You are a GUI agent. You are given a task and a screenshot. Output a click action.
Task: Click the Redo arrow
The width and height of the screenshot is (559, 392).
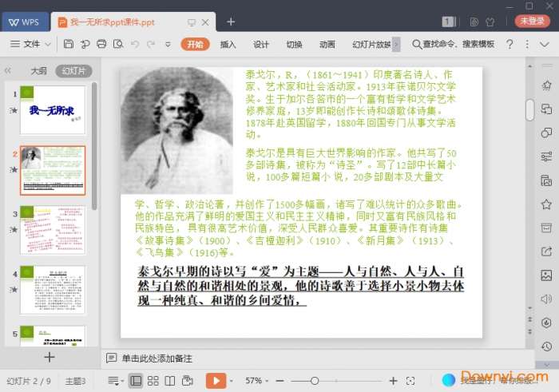(x=151, y=44)
